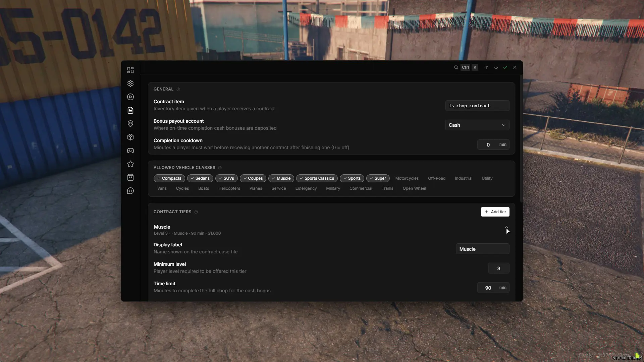Disable the Coupes vehicle class
Screen dimensions: 644x362
pyautogui.click(x=253, y=178)
